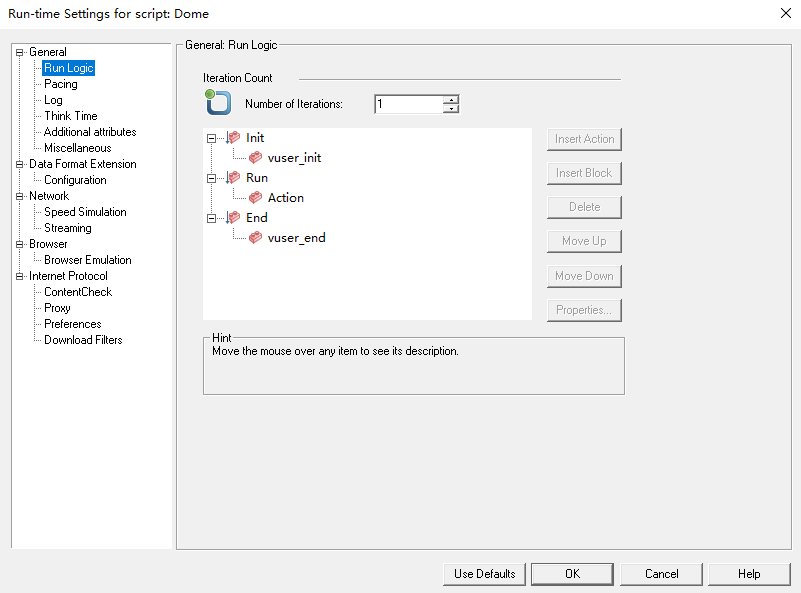Click the Use Defaults button

[483, 574]
